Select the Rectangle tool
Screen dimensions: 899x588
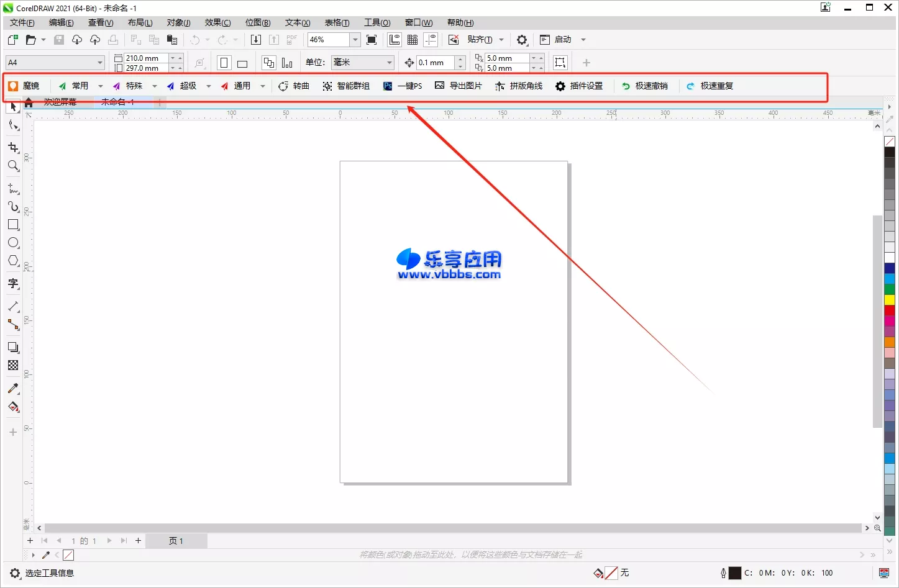point(13,225)
